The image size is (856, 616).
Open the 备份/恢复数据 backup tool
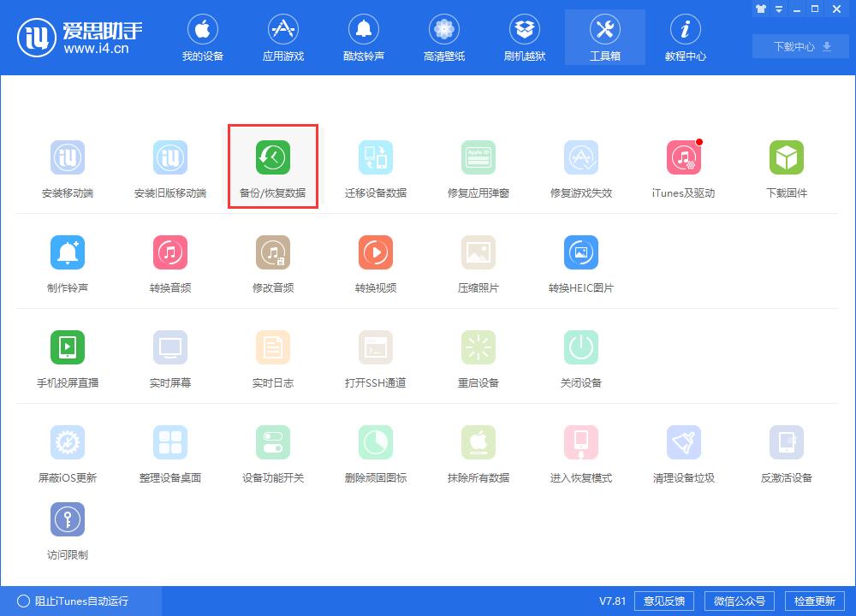[272, 166]
